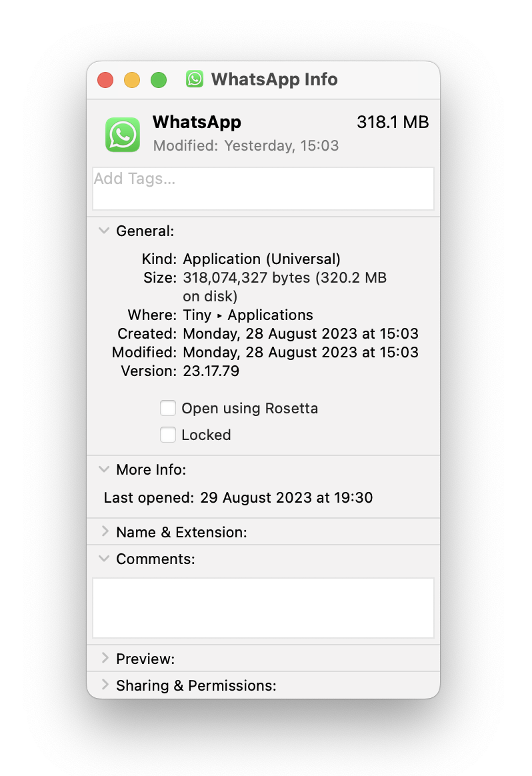Click Modified: Yesterday, 15:03 subtitle
This screenshot has height=776, width=532.
(246, 145)
